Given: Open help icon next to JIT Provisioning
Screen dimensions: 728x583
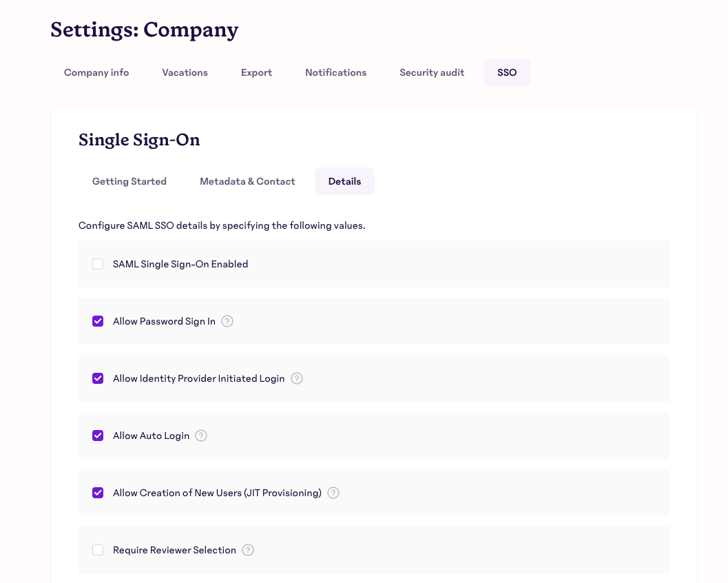Looking at the screenshot, I should 333,493.
